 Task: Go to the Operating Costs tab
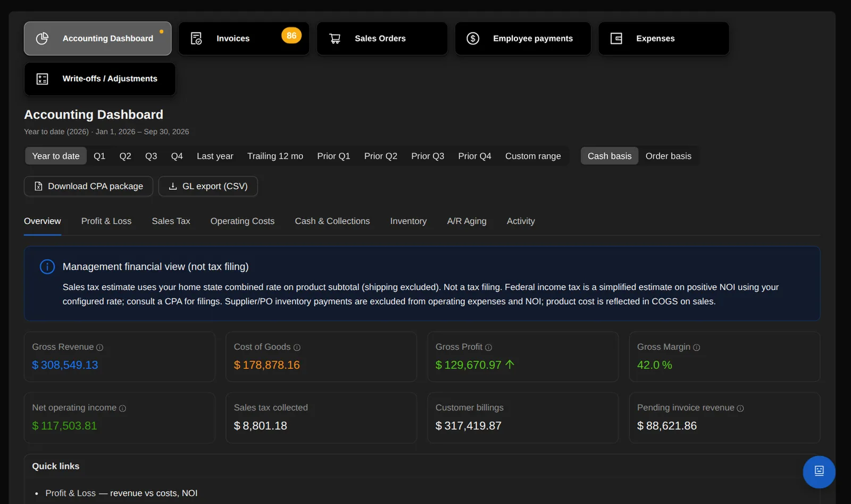(243, 221)
